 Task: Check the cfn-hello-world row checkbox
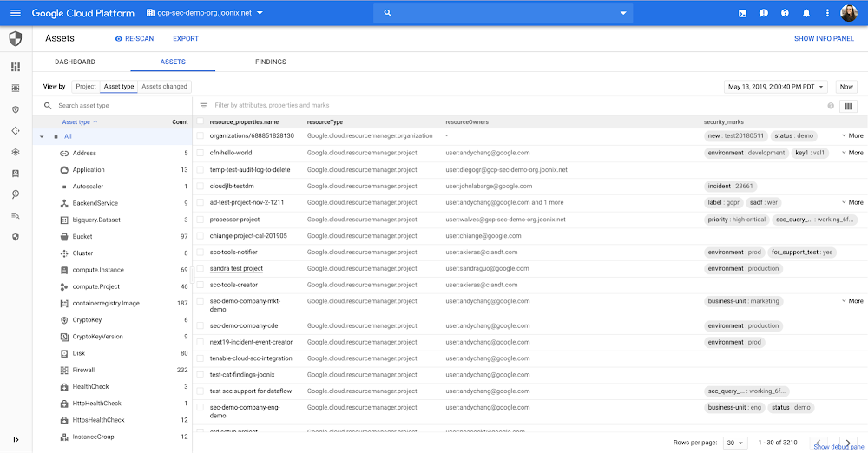201,153
